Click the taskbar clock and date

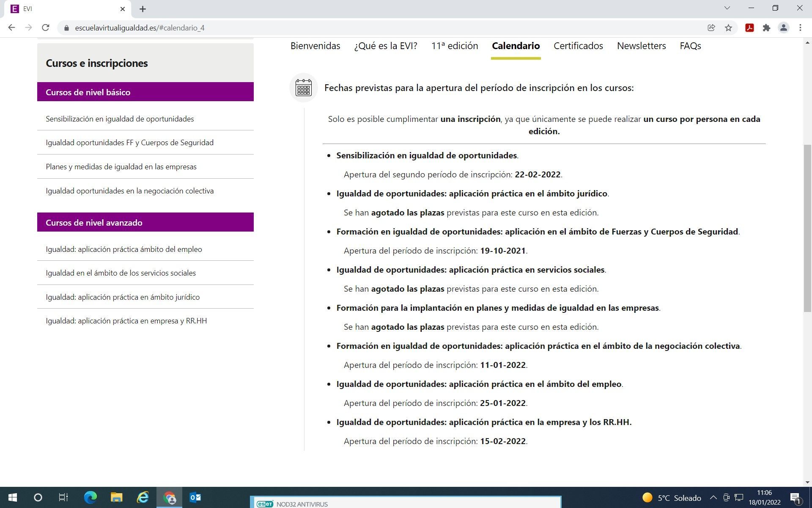click(x=764, y=498)
